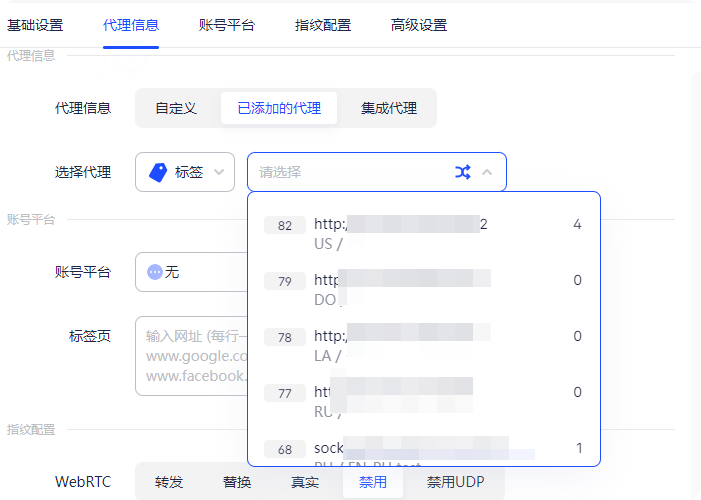701x500 pixels.
Task: Click the 请选择 proxy select field
Action: [x=376, y=172]
